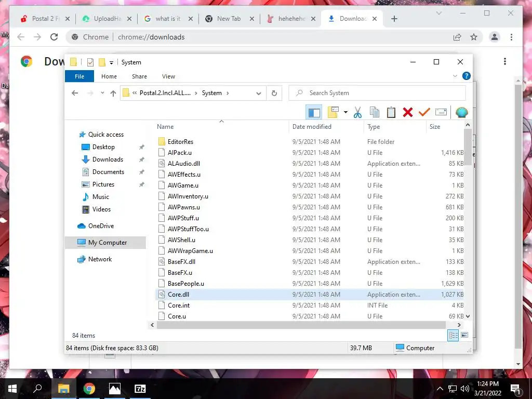
Task: Select the AWGame.u file
Action: click(x=183, y=185)
